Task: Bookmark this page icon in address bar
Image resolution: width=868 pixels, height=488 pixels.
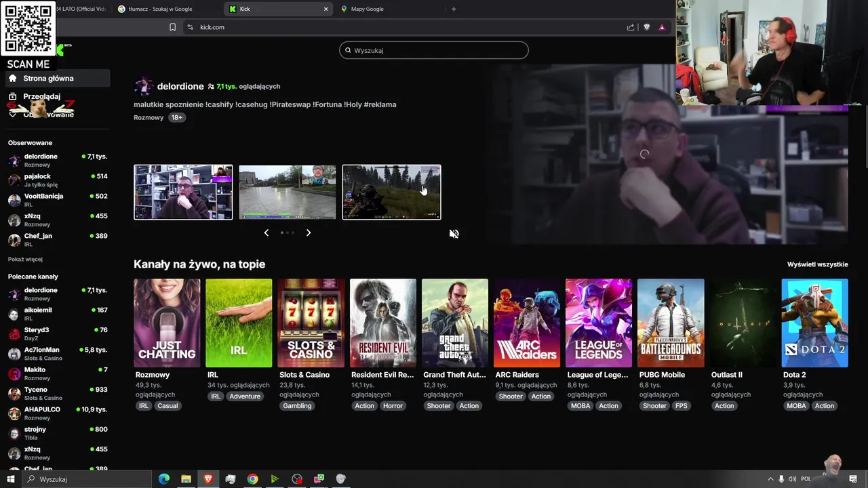Action: tap(172, 27)
